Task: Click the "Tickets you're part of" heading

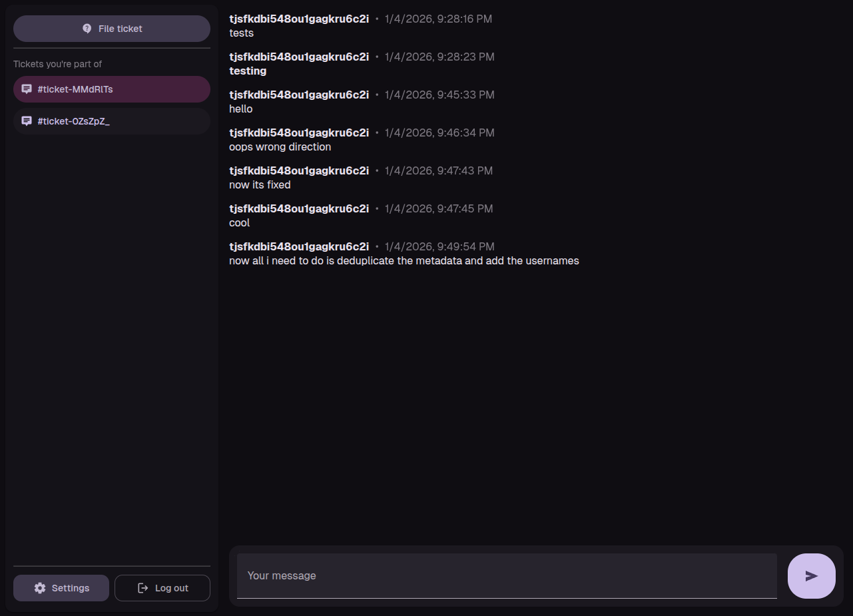Action: pyautogui.click(x=57, y=64)
